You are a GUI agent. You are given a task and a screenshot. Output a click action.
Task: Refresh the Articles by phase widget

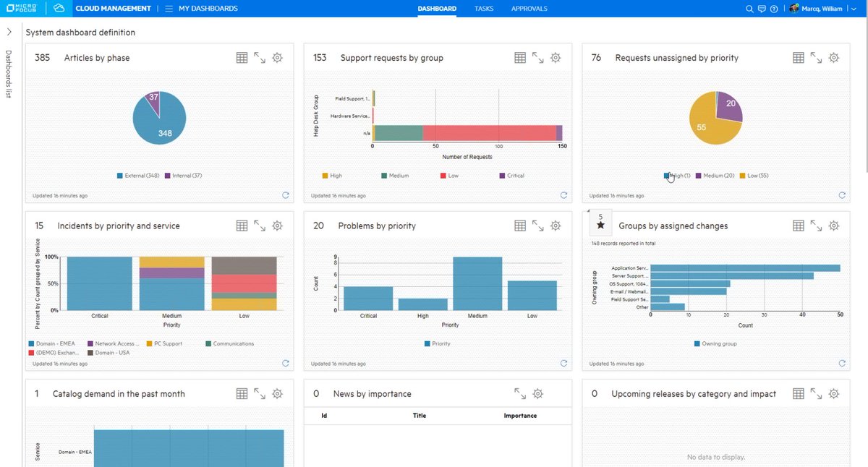pos(285,195)
